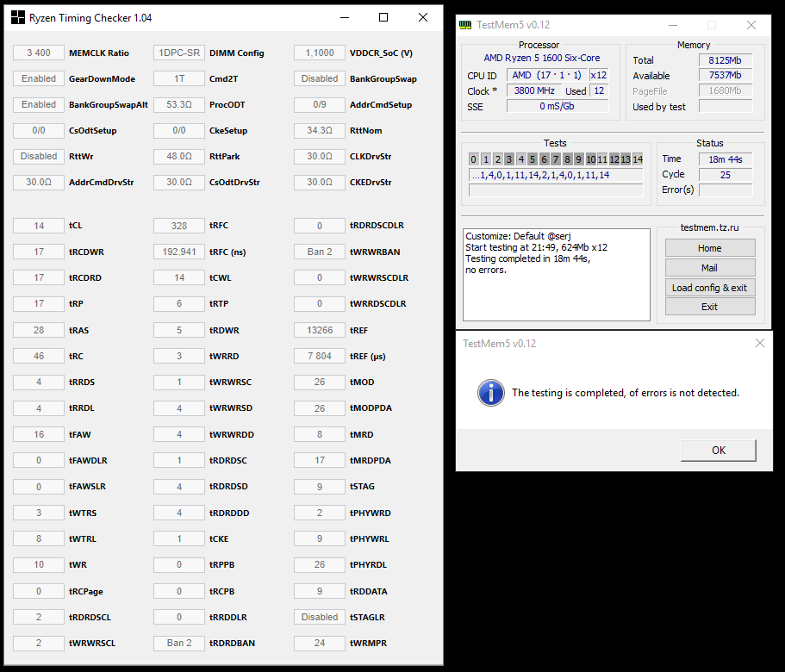Close the TestMem5 completion dialog

click(x=759, y=343)
